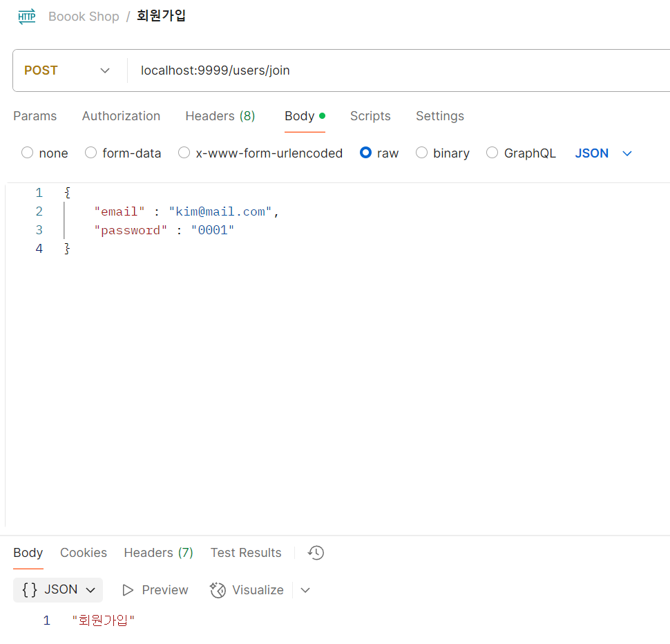Open the request Body tab

pos(305,116)
